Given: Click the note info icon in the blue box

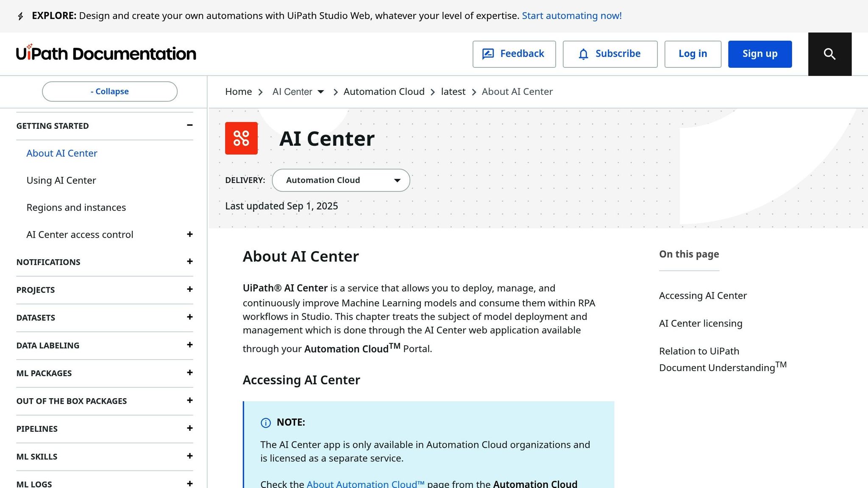Looking at the screenshot, I should pyautogui.click(x=266, y=423).
